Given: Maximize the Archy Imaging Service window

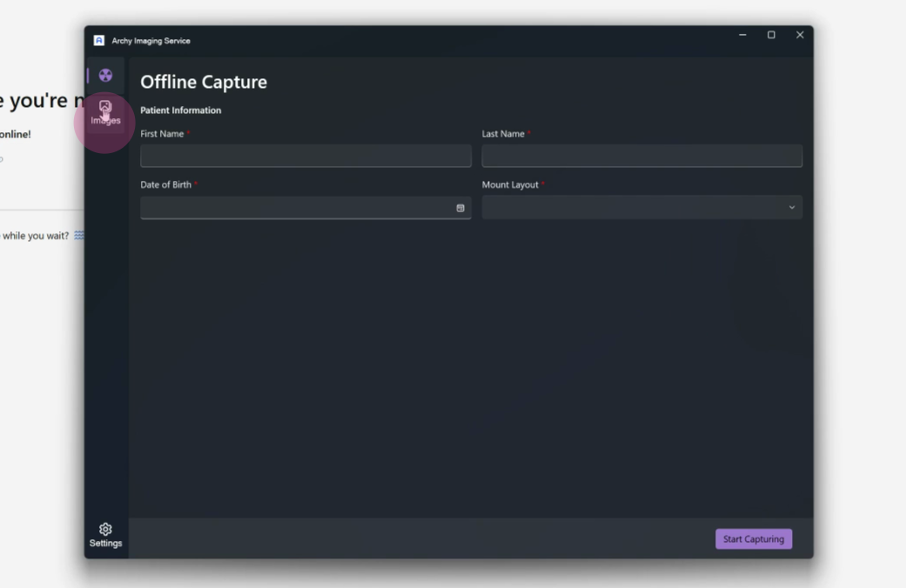Looking at the screenshot, I should pyautogui.click(x=771, y=36).
